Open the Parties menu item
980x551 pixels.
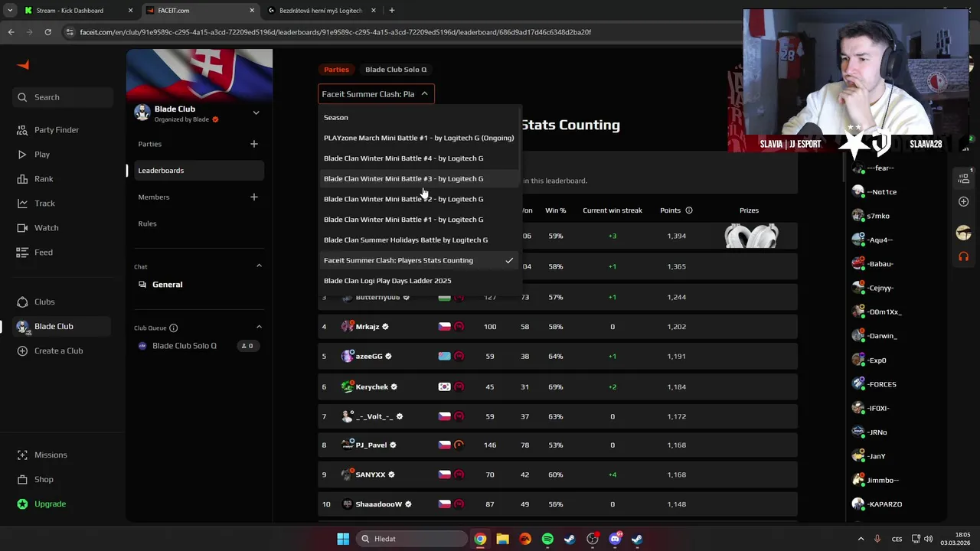pos(149,144)
